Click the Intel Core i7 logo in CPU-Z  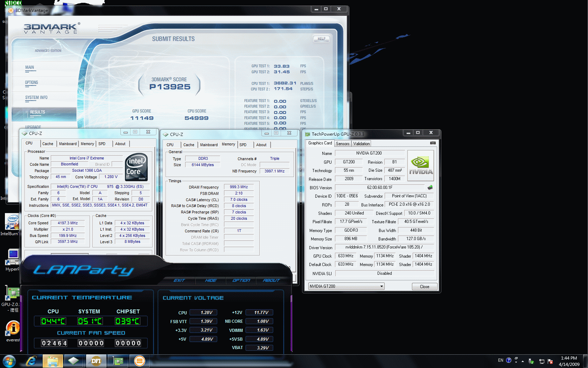pyautogui.click(x=136, y=167)
